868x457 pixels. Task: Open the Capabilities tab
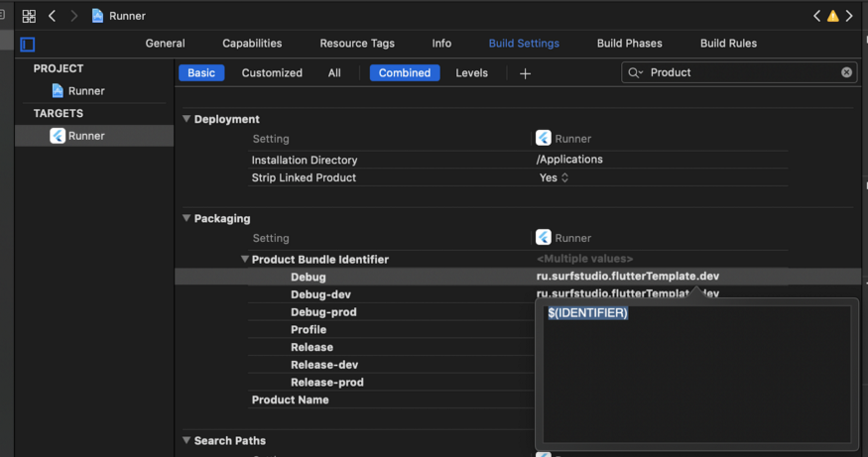(x=252, y=44)
